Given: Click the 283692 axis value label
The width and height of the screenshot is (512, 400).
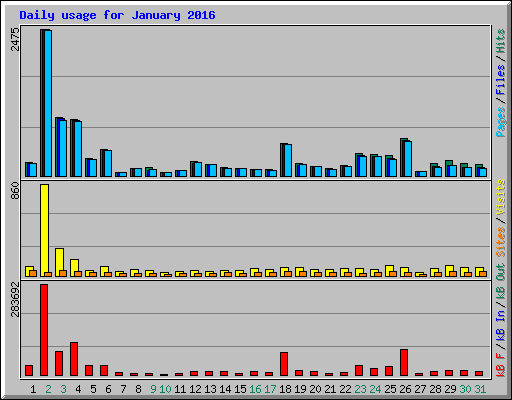Looking at the screenshot, I should pos(15,299).
